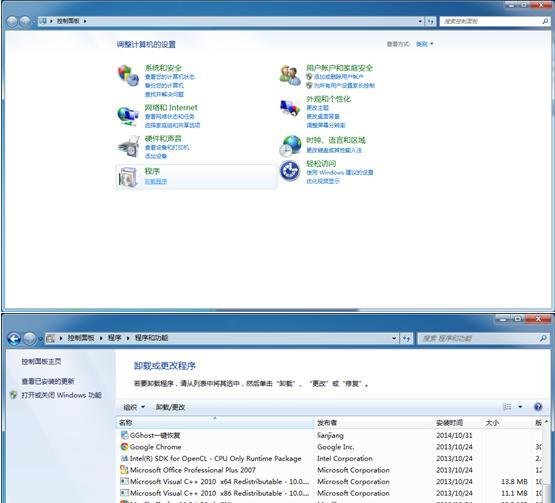Open the 组织 dropdown menu
Screen dimensions: 555x503
click(x=134, y=407)
